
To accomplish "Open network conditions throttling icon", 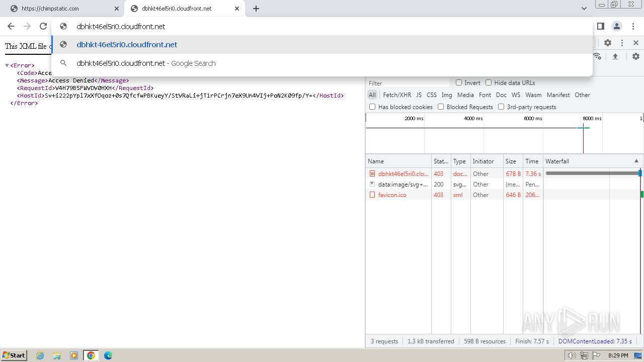I will pyautogui.click(x=597, y=56).
